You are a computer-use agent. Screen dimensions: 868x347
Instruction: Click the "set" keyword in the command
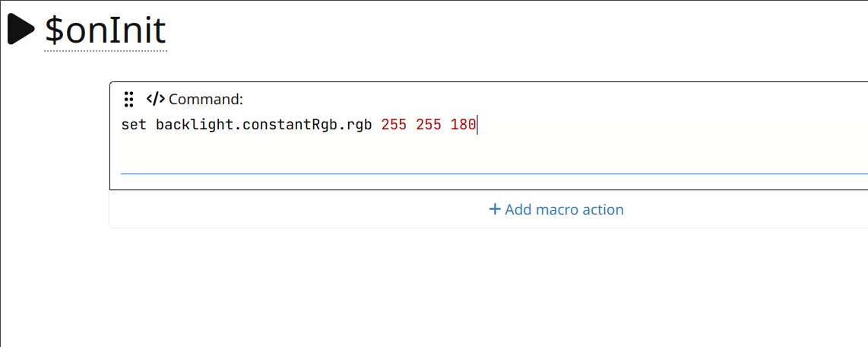(x=134, y=125)
